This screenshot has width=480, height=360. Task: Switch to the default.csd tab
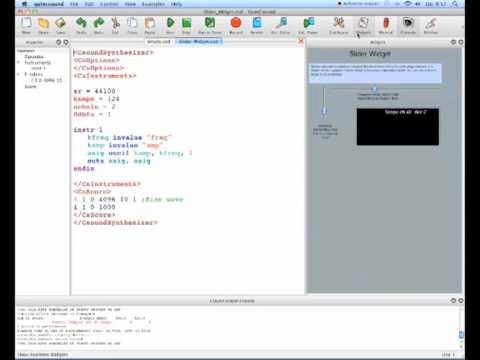(x=159, y=42)
